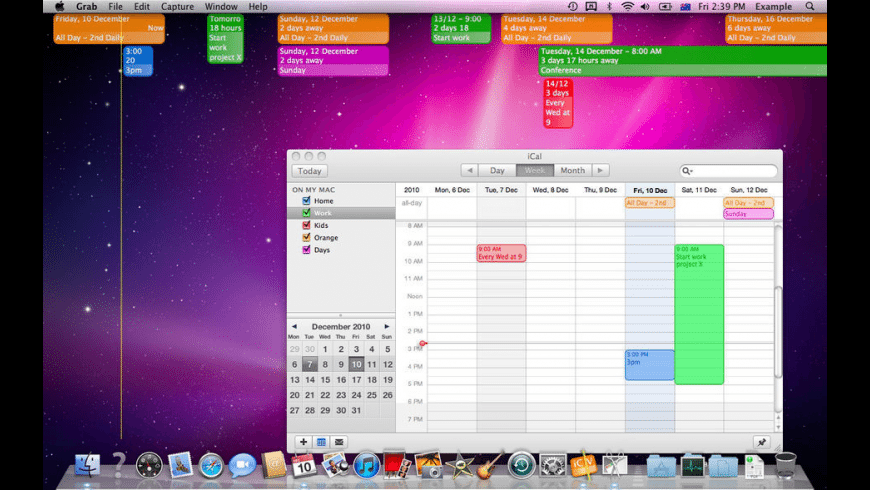Viewport: 870px width, 490px height.
Task: Click the clock showing Fri 2:39 PM
Action: [x=721, y=7]
